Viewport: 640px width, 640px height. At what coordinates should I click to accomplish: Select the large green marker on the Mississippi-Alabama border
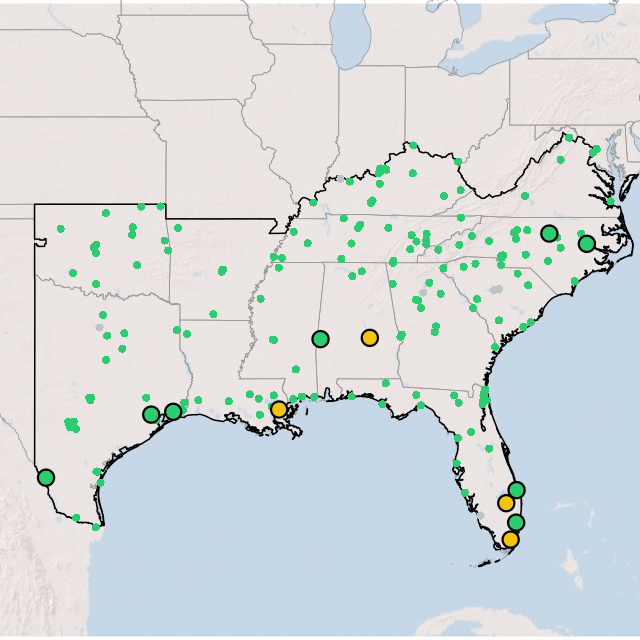coord(320,339)
